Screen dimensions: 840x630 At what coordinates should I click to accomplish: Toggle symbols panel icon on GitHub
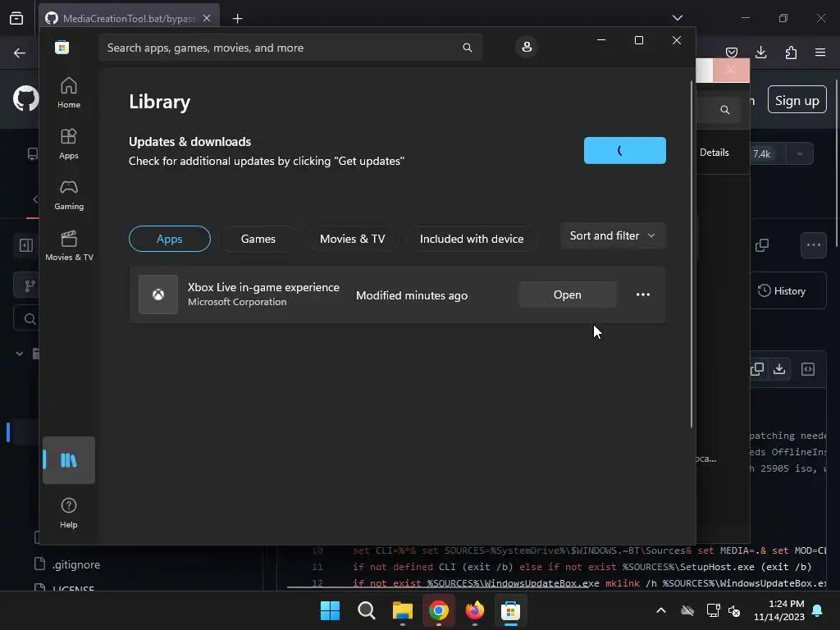click(x=808, y=368)
